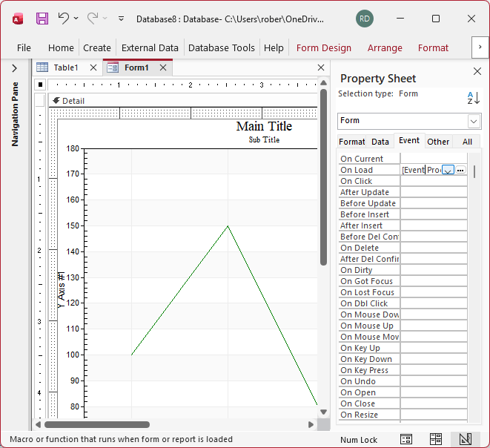
Task: Switch to the Format property tab
Action: (x=351, y=142)
